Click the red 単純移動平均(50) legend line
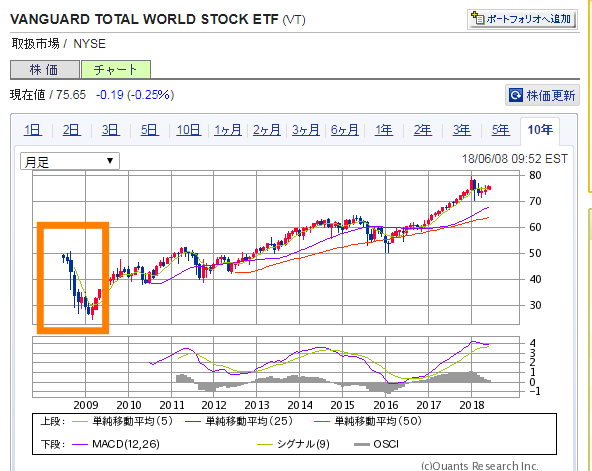592x471 pixels. (x=322, y=422)
